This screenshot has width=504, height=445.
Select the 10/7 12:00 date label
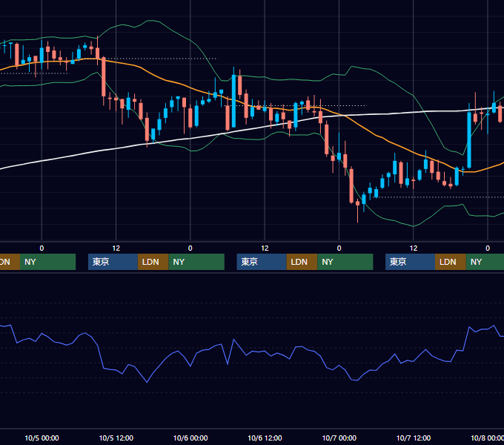(414, 438)
